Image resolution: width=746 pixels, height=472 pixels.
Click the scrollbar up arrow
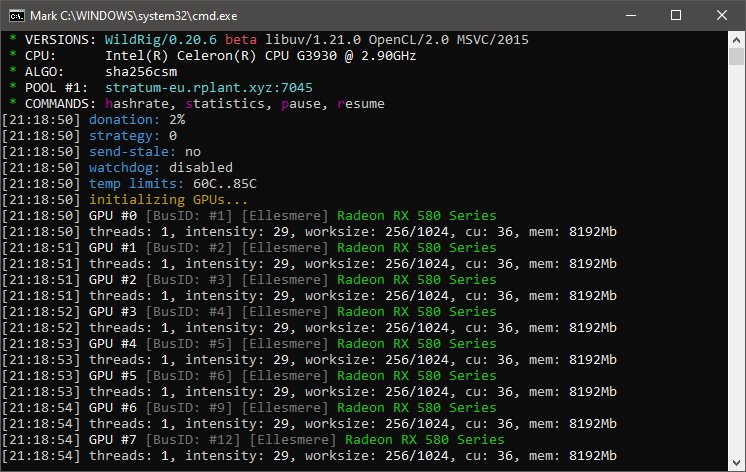point(736,39)
